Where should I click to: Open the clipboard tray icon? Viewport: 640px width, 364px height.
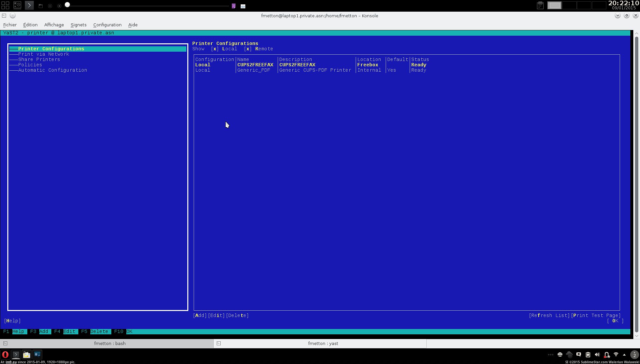(588, 355)
